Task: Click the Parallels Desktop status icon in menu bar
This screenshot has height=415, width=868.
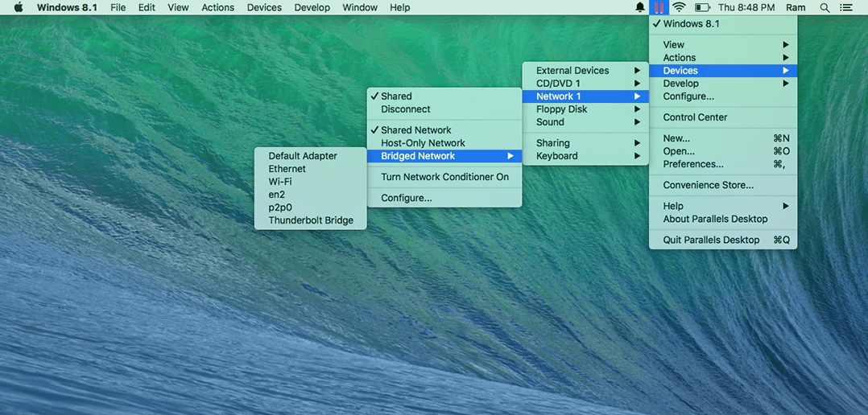Action: pos(658,7)
